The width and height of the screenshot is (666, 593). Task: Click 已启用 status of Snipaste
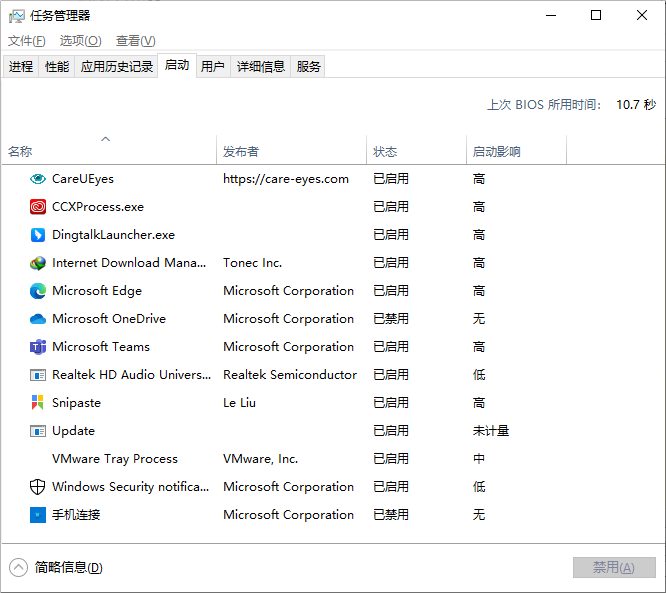391,403
